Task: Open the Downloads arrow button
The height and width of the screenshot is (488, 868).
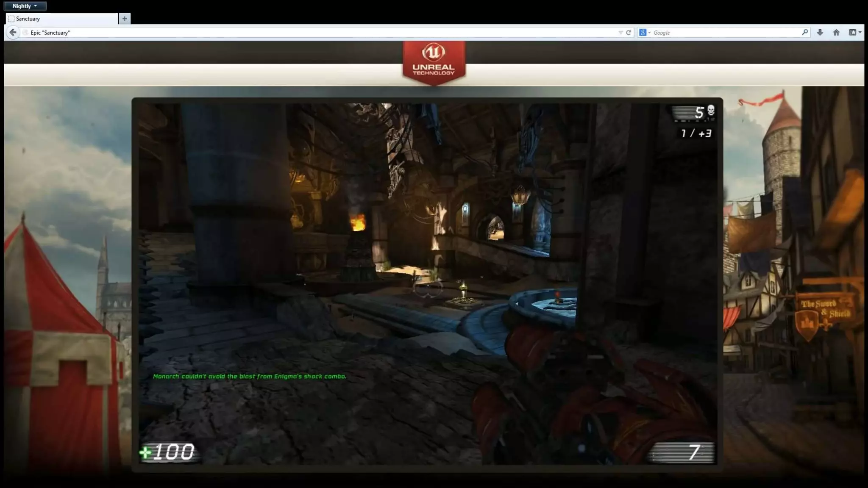Action: 820,33
